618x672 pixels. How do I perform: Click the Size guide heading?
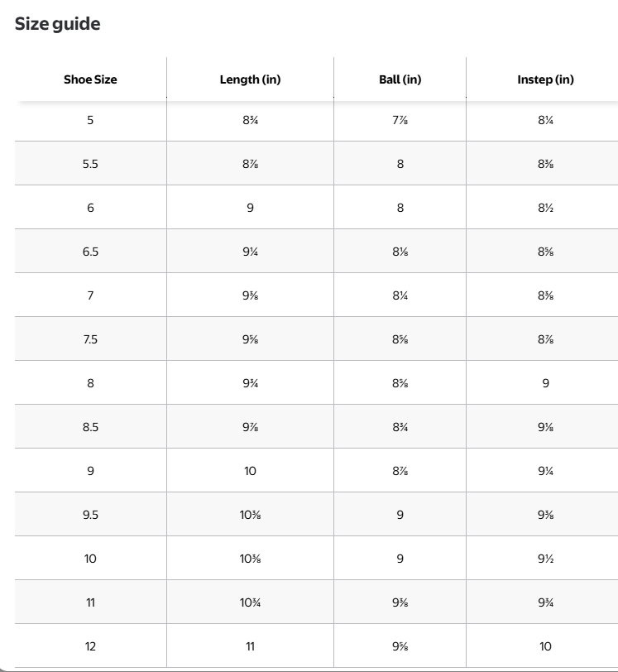57,24
